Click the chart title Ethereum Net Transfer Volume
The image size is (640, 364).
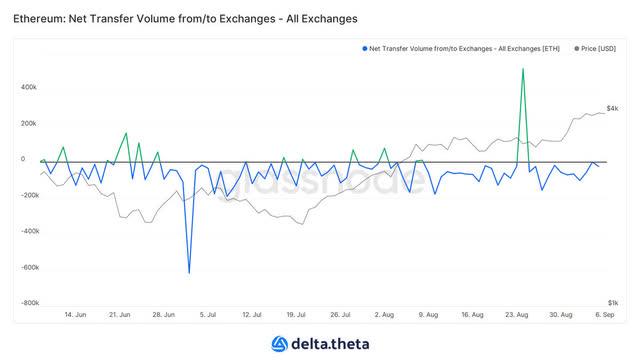(185, 19)
